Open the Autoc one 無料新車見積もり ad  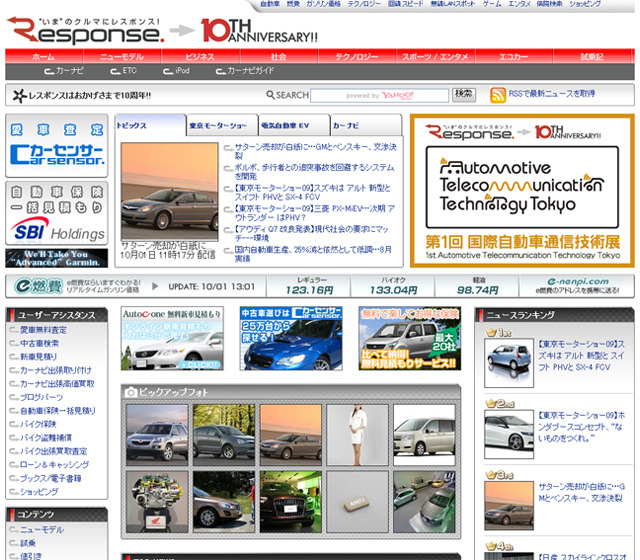tap(172, 339)
